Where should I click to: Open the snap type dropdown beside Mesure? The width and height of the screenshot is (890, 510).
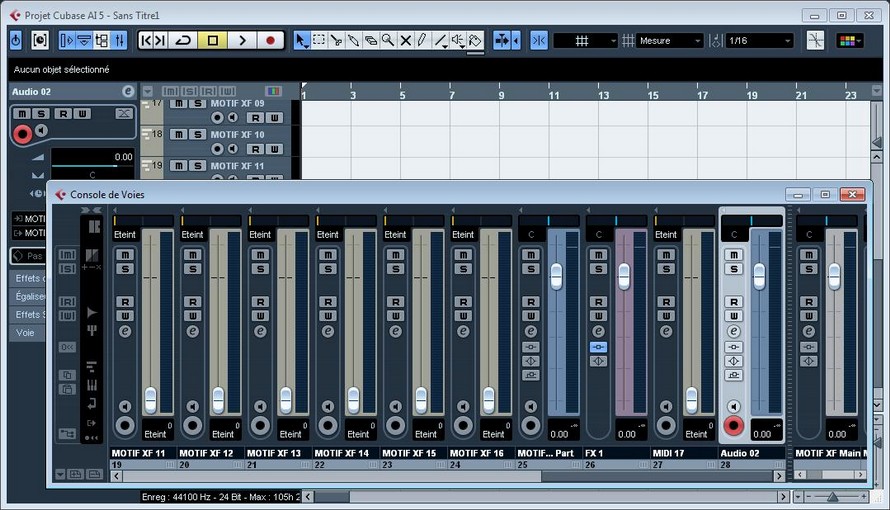pyautogui.click(x=585, y=41)
